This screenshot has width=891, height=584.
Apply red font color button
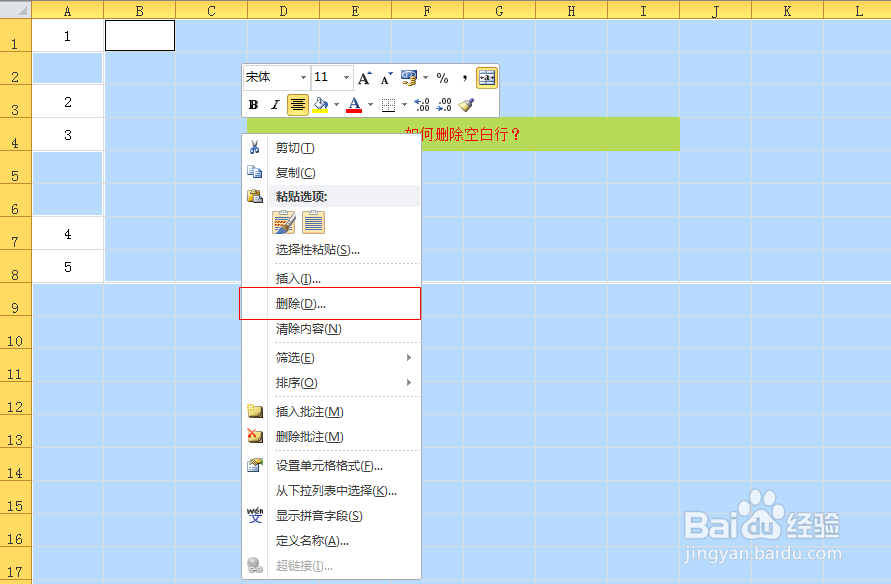pos(354,105)
